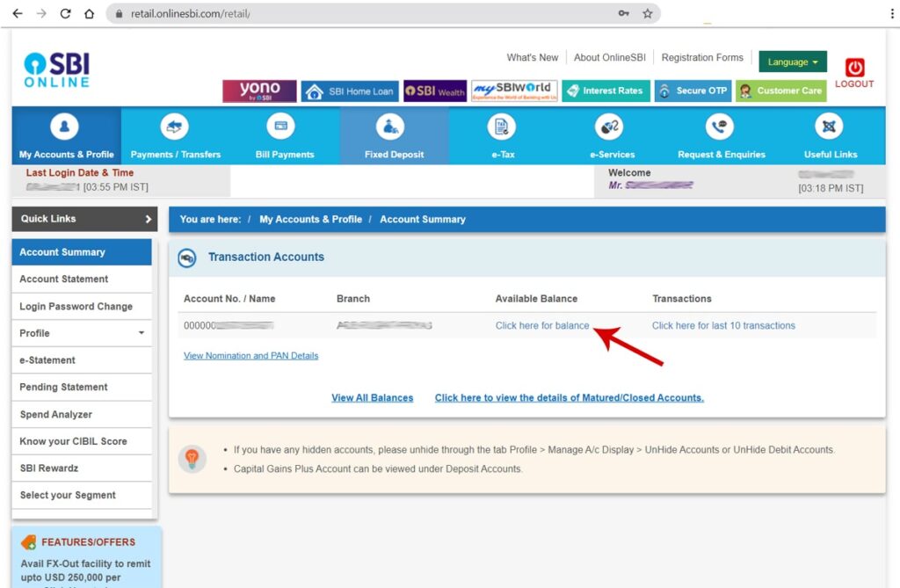
Task: Click the SBI Online logo
Action: coord(57,70)
